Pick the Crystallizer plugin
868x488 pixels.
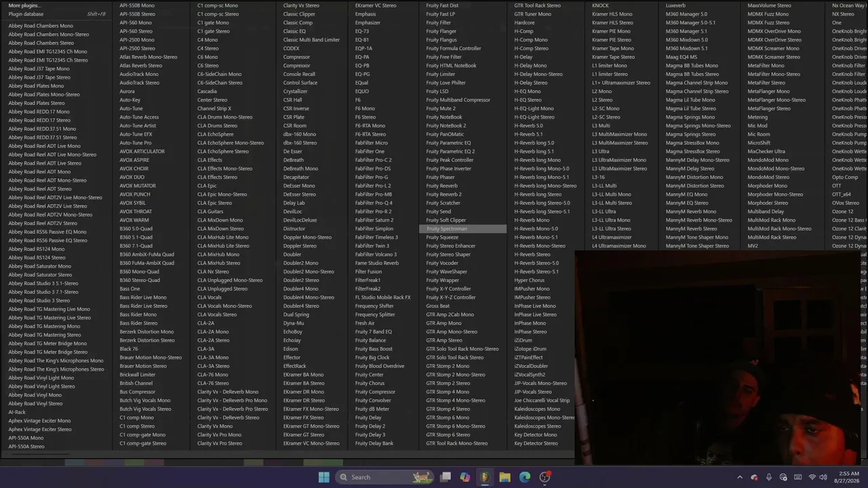click(296, 91)
